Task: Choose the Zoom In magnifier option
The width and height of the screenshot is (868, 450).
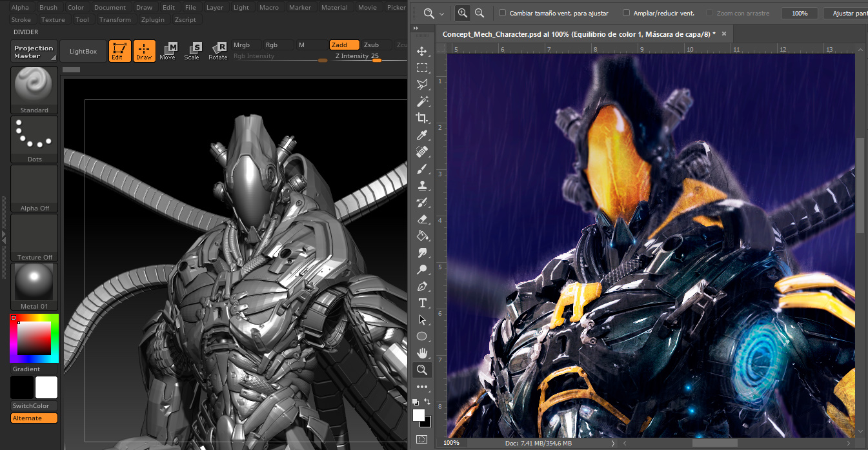Action: click(462, 13)
